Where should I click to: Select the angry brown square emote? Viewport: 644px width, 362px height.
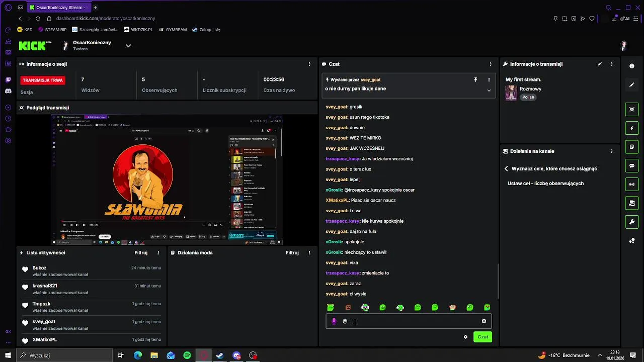click(348, 307)
